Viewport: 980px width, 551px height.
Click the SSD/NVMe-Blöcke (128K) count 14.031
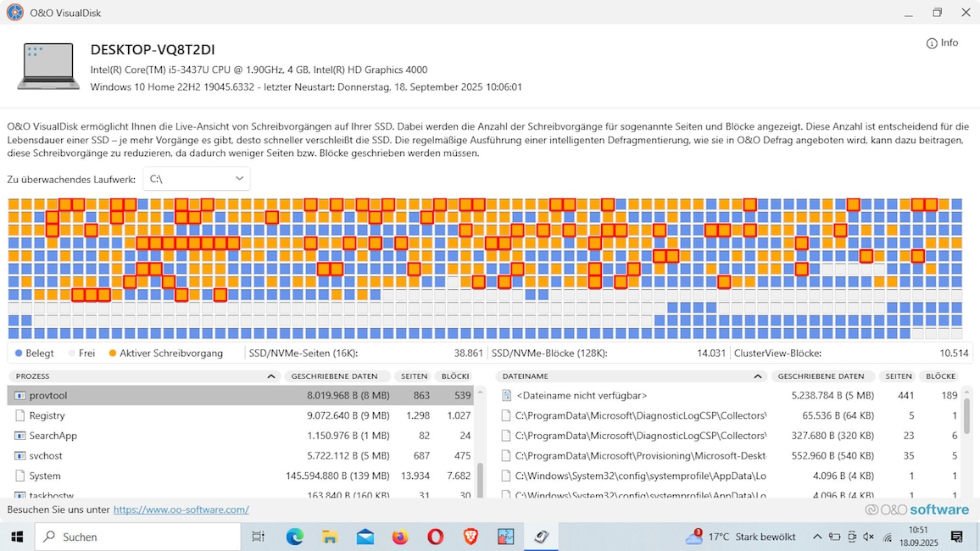711,353
